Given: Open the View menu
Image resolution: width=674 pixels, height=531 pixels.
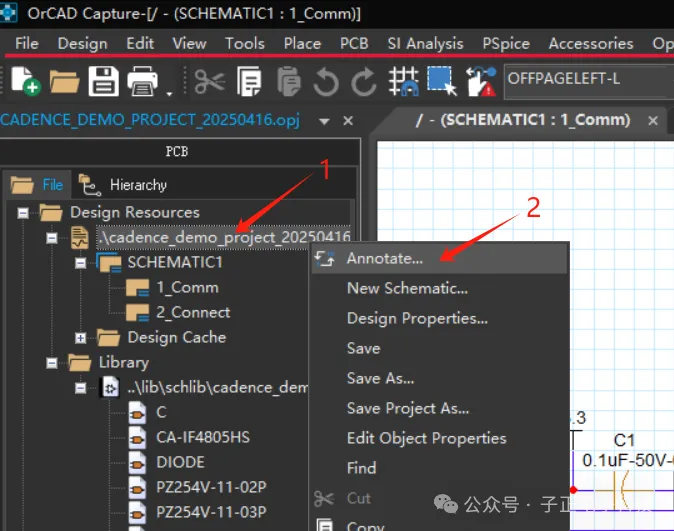Looking at the screenshot, I should 189,43.
